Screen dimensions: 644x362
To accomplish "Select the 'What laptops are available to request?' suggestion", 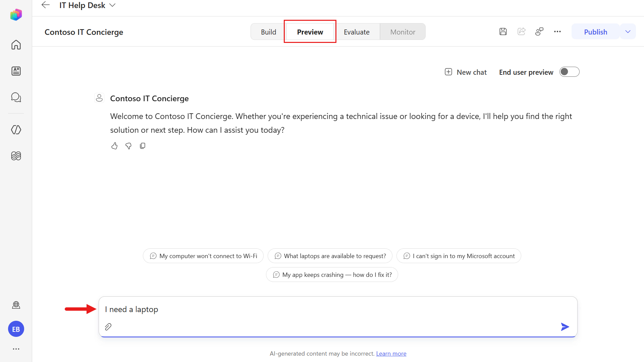I will [x=330, y=256].
